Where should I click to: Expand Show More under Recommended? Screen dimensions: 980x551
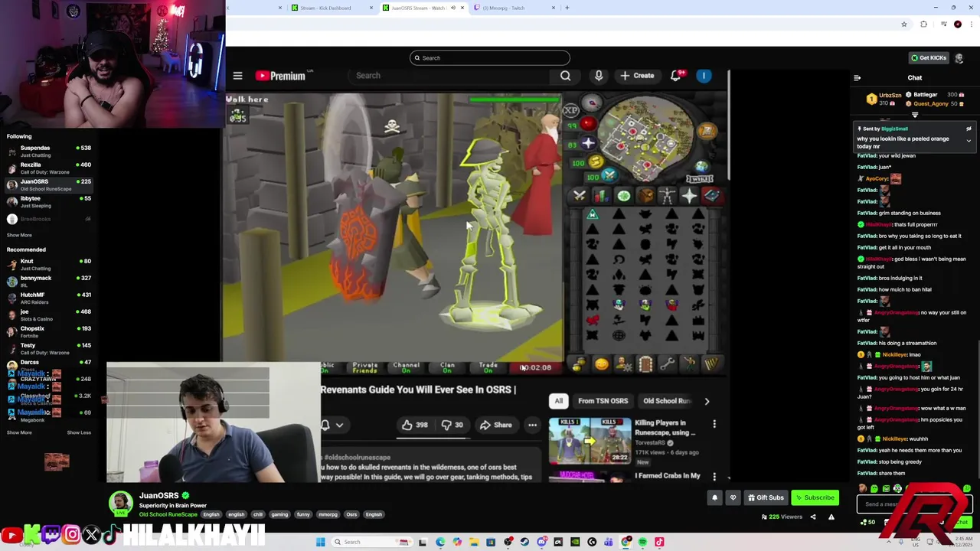point(19,432)
